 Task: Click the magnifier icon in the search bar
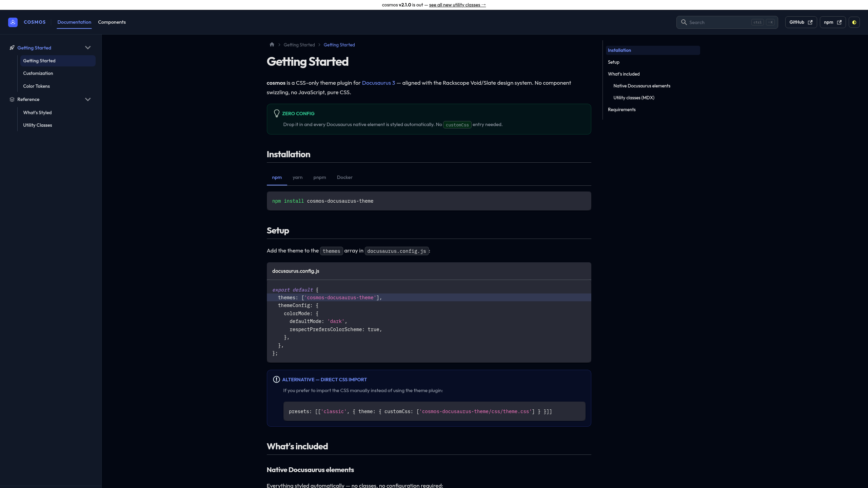pyautogui.click(x=684, y=22)
